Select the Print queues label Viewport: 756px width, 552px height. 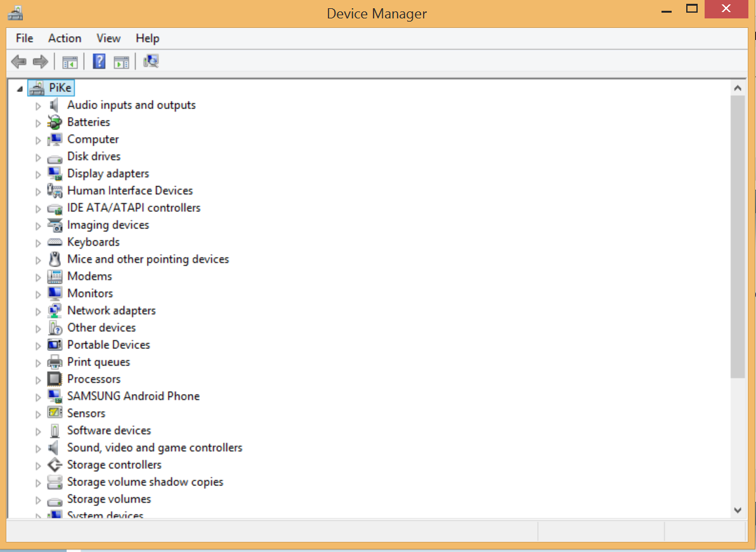pyautogui.click(x=98, y=362)
